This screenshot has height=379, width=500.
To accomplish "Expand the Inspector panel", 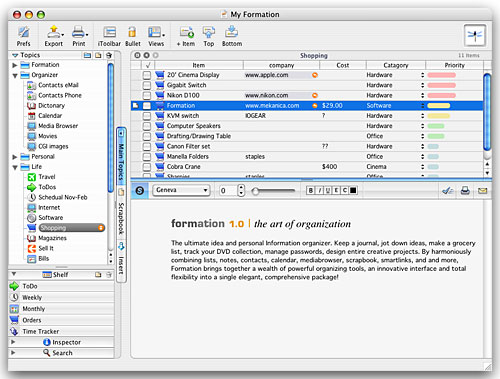I will tap(13, 342).
